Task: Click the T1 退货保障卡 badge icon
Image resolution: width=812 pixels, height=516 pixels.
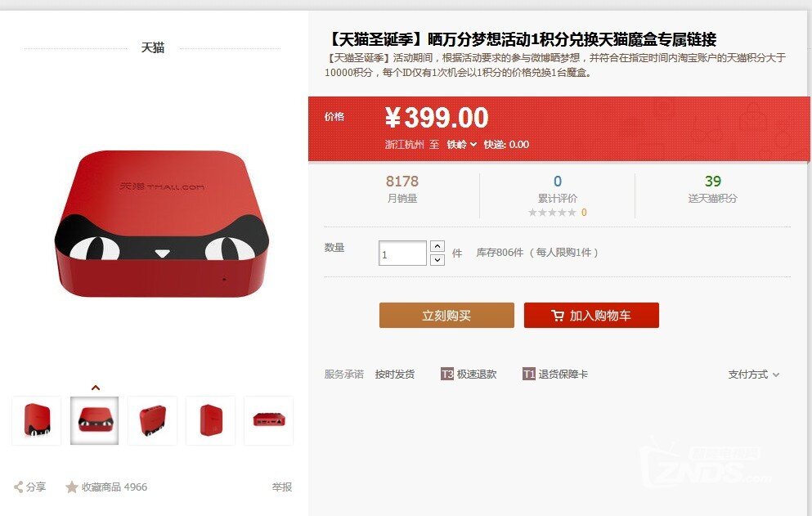Action: tap(529, 374)
